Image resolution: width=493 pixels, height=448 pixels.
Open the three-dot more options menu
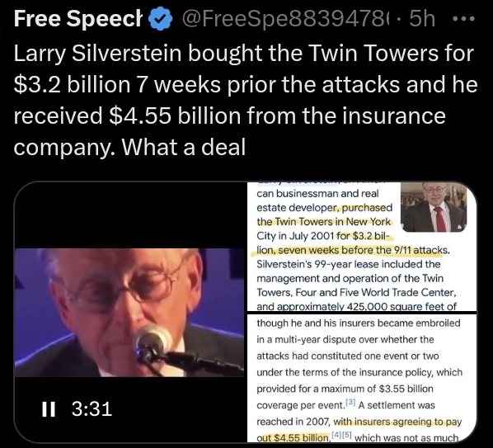tap(463, 20)
